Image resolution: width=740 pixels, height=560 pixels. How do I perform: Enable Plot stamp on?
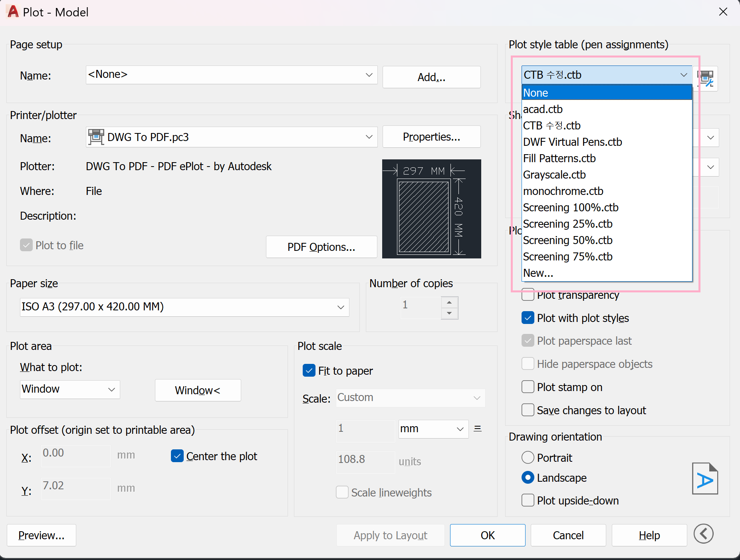tap(528, 387)
